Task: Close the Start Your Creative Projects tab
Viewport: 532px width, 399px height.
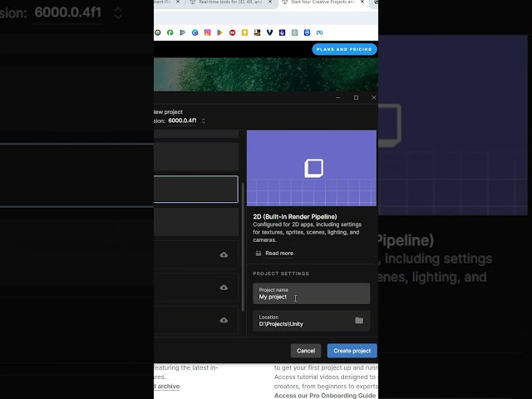Action: (x=362, y=2)
